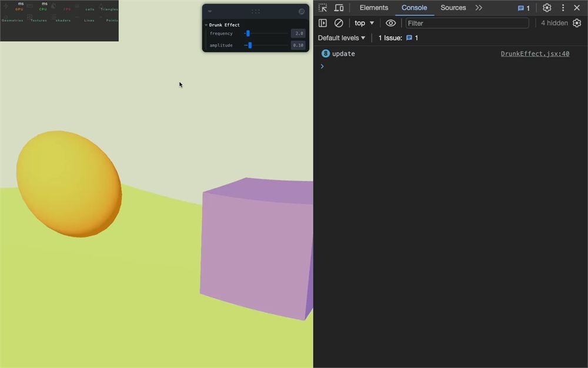Switch to the Elements tab

click(x=373, y=8)
